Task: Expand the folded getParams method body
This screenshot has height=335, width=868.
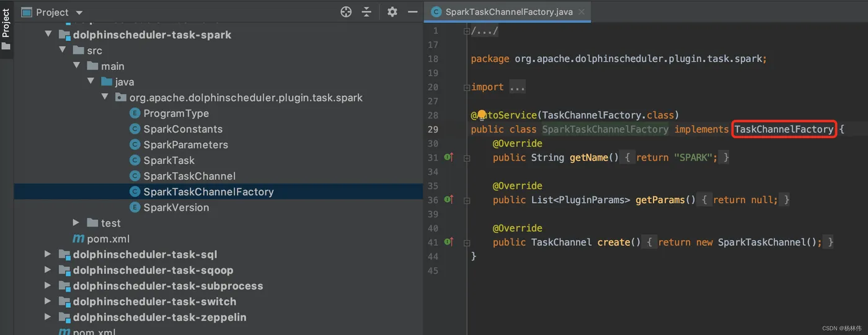Action: click(466, 200)
